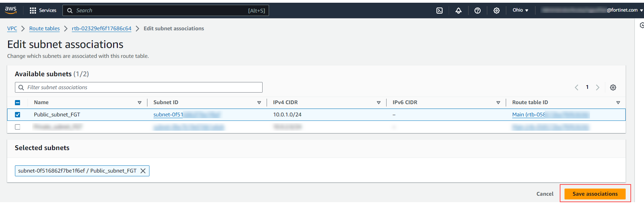View notifications bell icon

point(459,11)
